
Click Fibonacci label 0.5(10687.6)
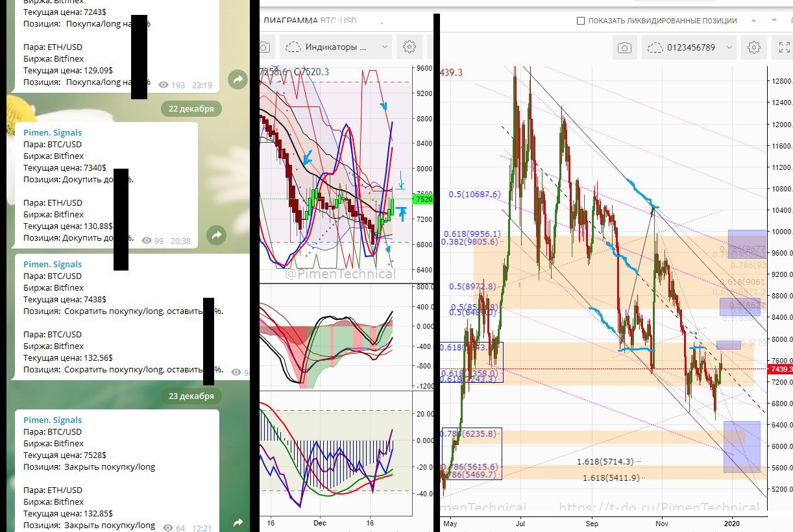(475, 194)
